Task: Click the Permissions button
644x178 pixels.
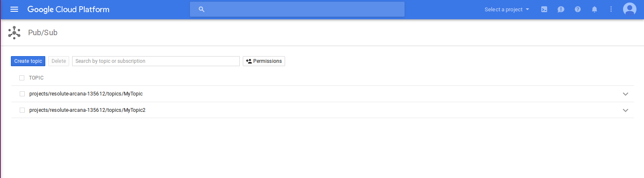Action: point(264,61)
